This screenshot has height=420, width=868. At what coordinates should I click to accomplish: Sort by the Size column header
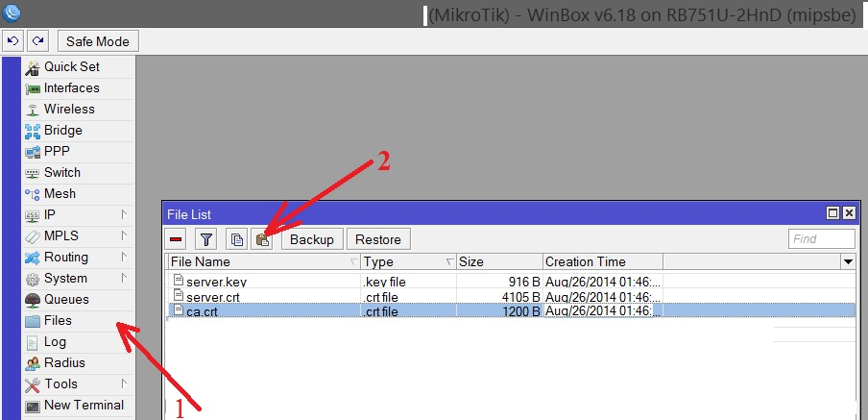(498, 261)
